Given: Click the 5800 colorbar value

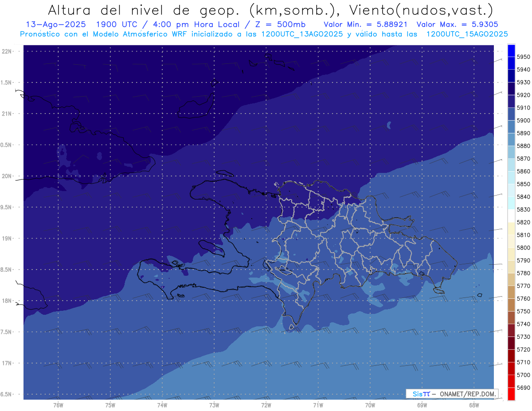Looking at the screenshot, I should 523,248.
